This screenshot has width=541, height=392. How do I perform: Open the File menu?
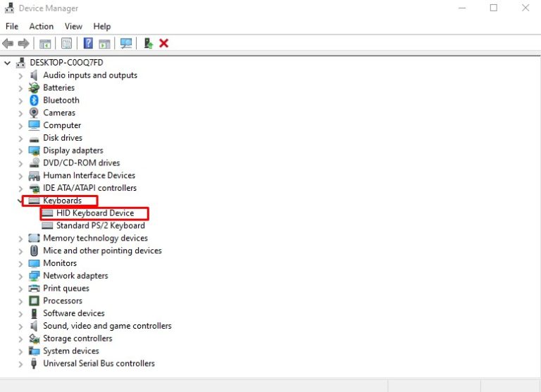pos(11,26)
